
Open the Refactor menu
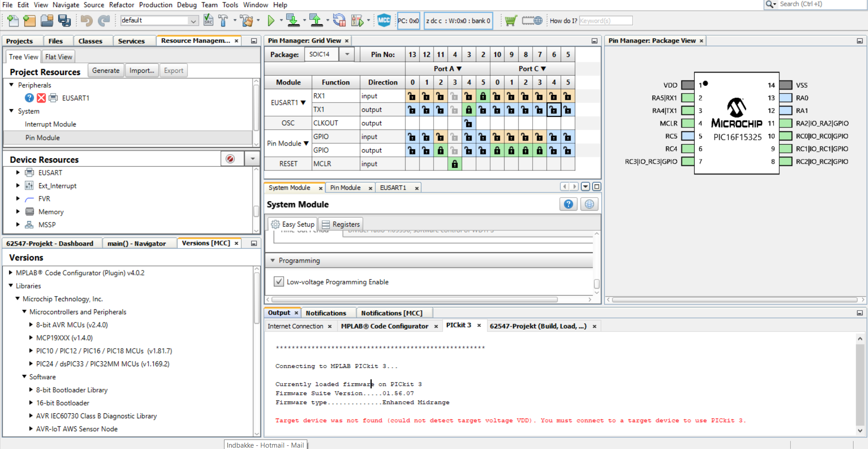point(121,5)
